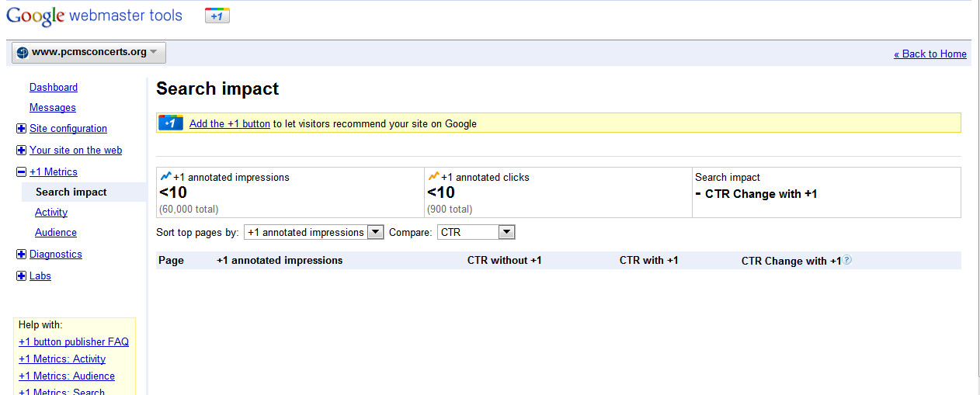Image resolution: width=980 pixels, height=395 pixels.
Task: Click the Google webmaster tools logo
Action: pos(94,16)
